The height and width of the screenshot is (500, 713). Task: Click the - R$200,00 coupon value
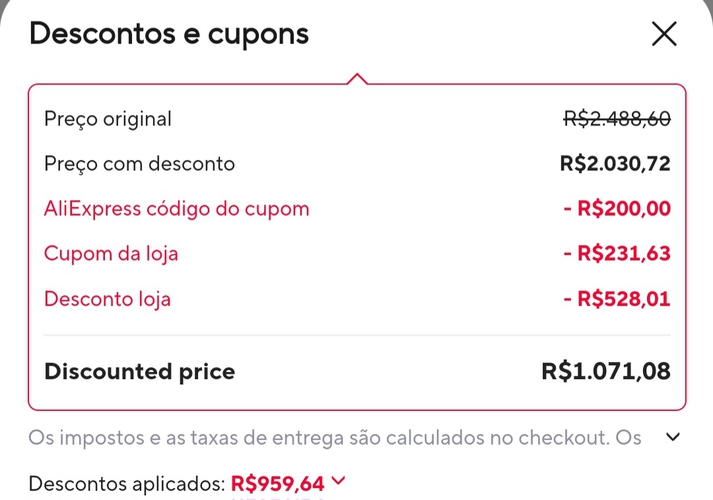617,209
